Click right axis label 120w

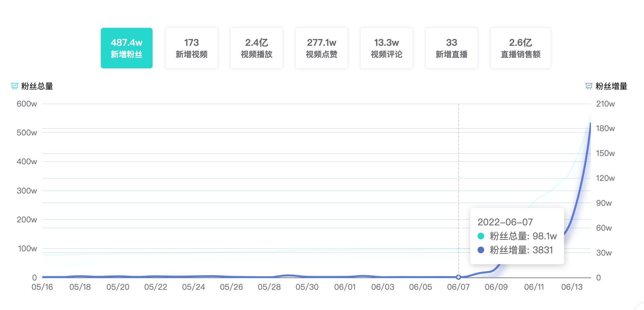(606, 178)
